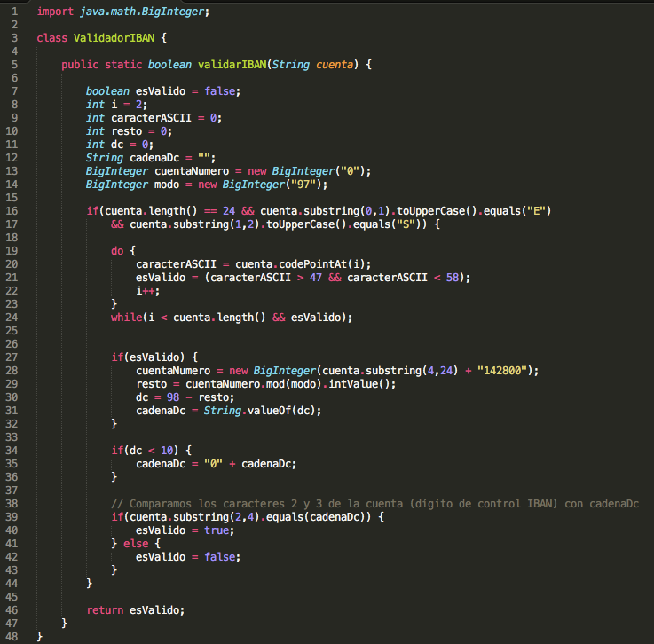Click the 'int i = 2;' declaration

pyautogui.click(x=116, y=105)
